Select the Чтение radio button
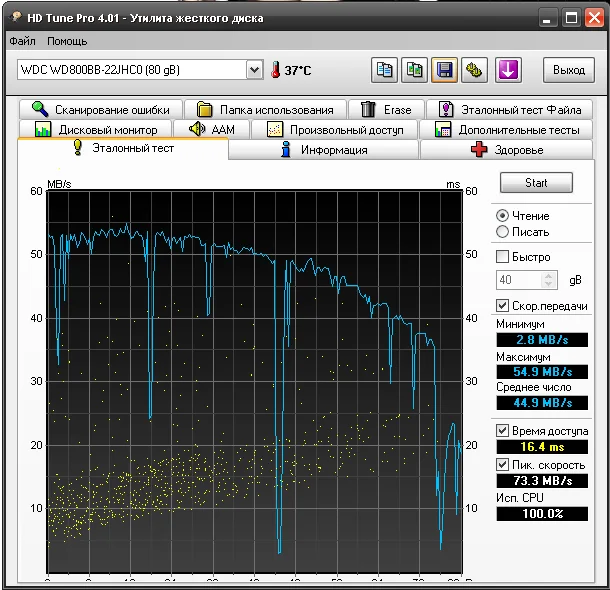 click(503, 216)
